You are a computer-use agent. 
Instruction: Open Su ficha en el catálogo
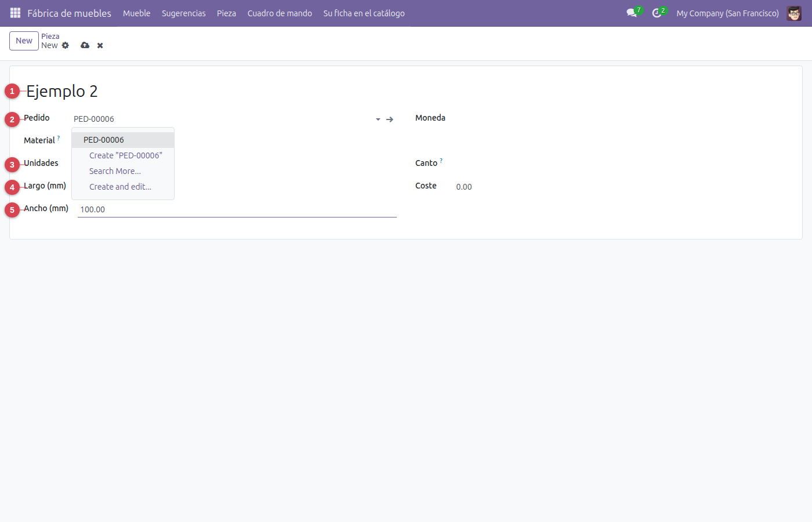click(364, 13)
